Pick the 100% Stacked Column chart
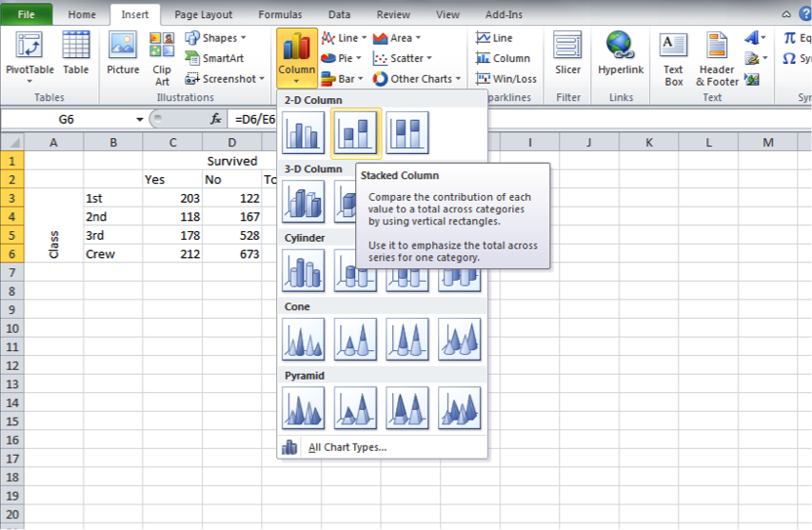This screenshot has width=812, height=530. click(407, 132)
